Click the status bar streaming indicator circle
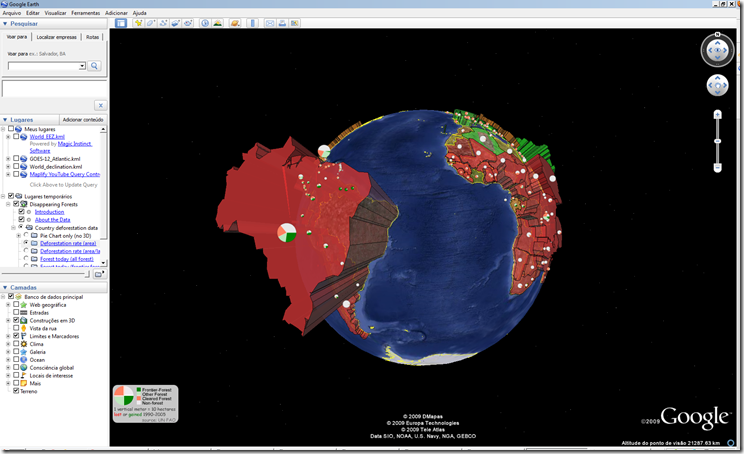Image resolution: width=744 pixels, height=454 pixels. tap(731, 443)
